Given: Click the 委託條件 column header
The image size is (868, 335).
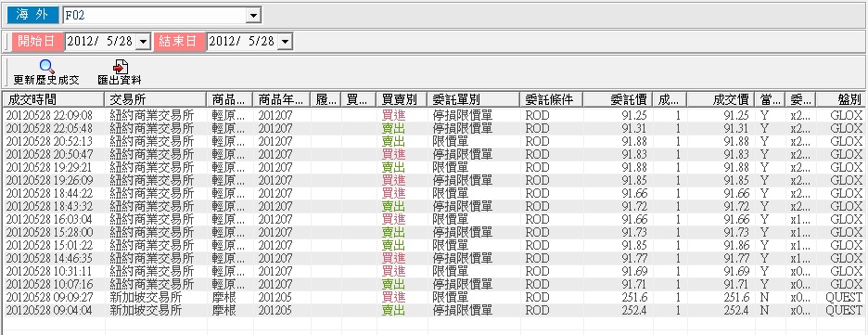Looking at the screenshot, I should tap(552, 99).
